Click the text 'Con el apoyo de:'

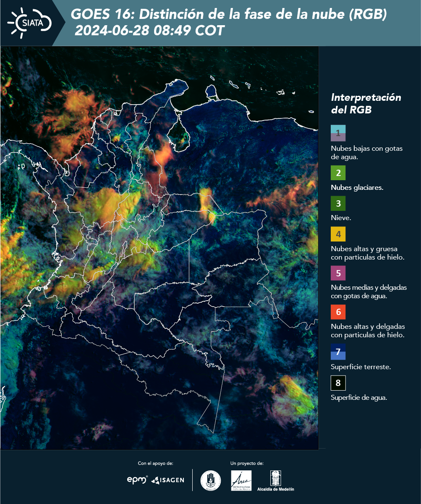[155, 463]
